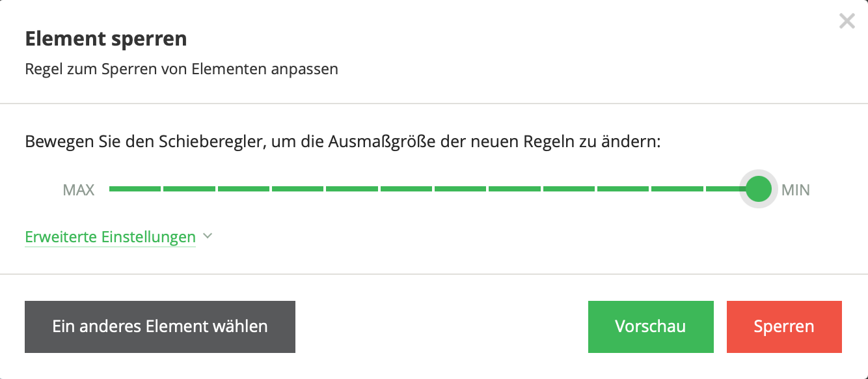This screenshot has width=868, height=379.
Task: Click the MAX label of the slider
Action: point(79,190)
